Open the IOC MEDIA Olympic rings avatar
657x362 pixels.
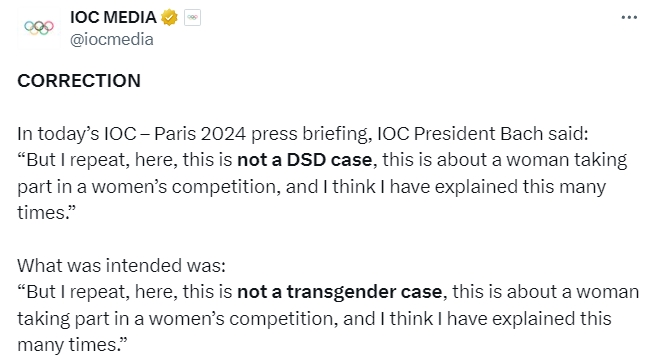pyautogui.click(x=39, y=28)
